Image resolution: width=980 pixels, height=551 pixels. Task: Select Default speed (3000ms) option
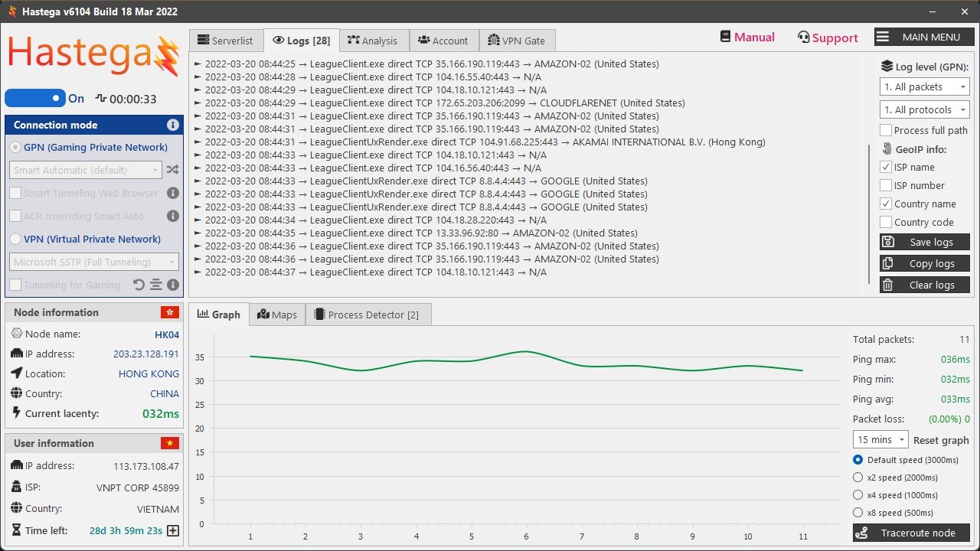click(857, 460)
